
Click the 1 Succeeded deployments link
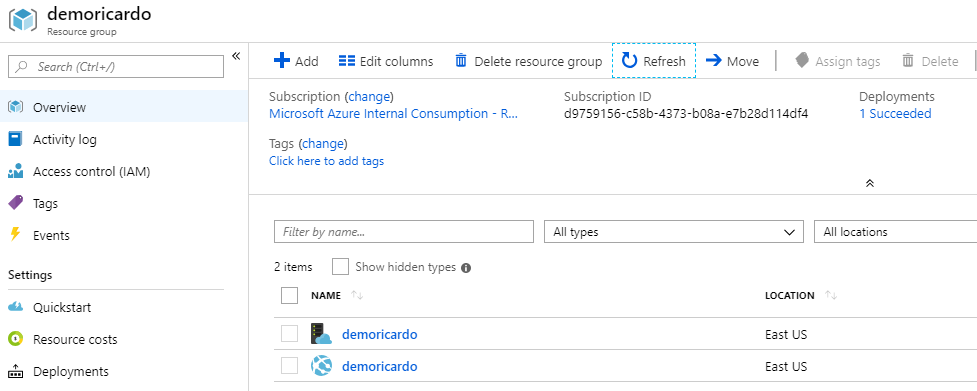pos(895,113)
